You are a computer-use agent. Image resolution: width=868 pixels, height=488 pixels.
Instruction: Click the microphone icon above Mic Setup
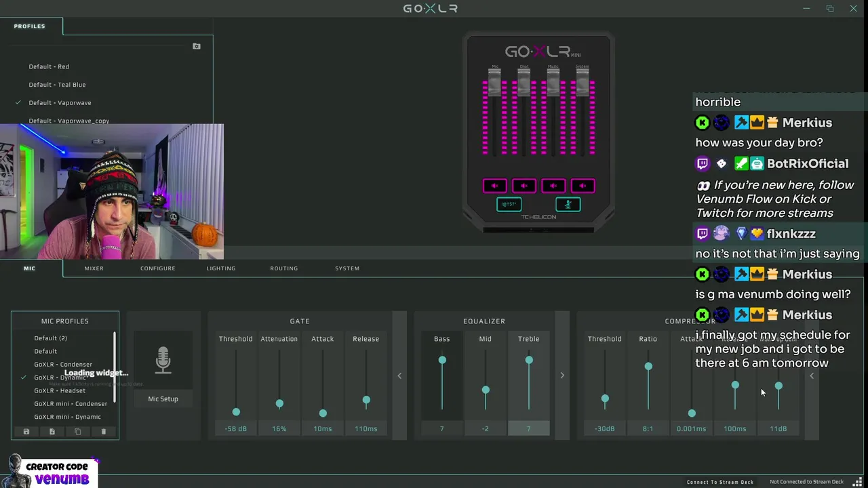click(163, 361)
